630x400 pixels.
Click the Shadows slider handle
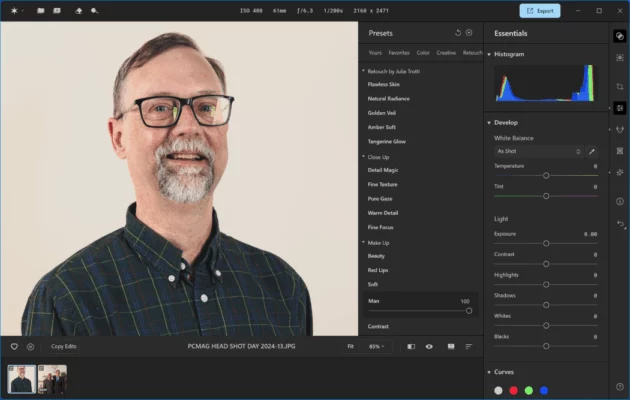coord(546,305)
